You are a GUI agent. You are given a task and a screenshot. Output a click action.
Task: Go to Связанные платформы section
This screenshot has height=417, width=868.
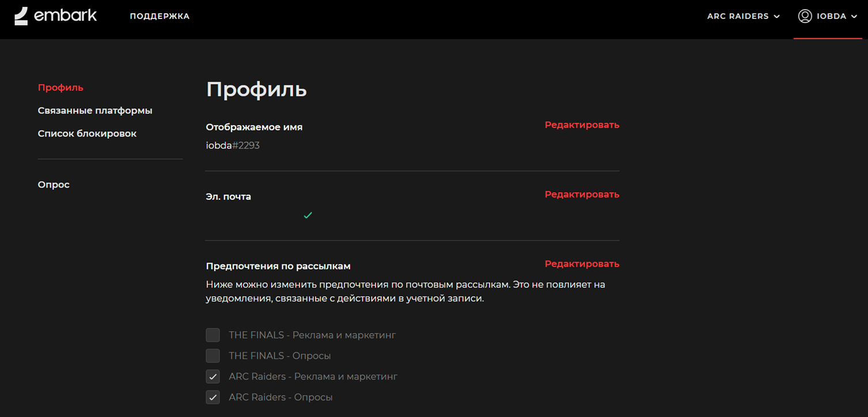point(95,111)
